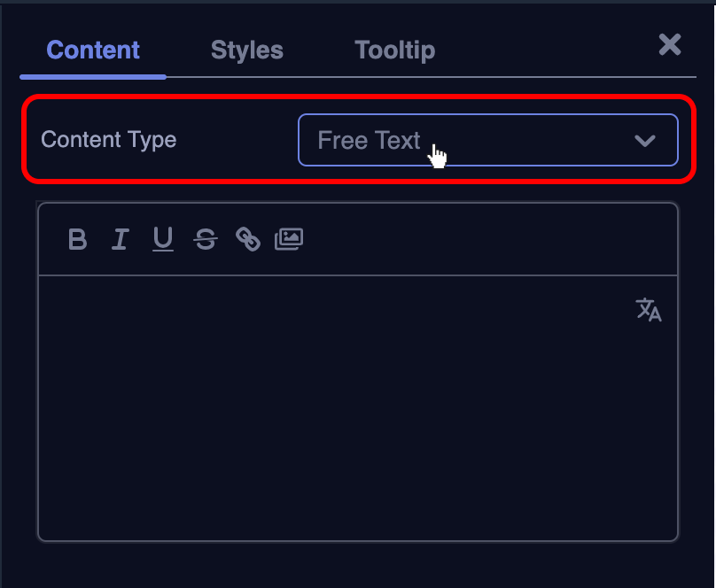This screenshot has width=716, height=588.
Task: Toggle strikethrough formatting
Action: coord(206,239)
